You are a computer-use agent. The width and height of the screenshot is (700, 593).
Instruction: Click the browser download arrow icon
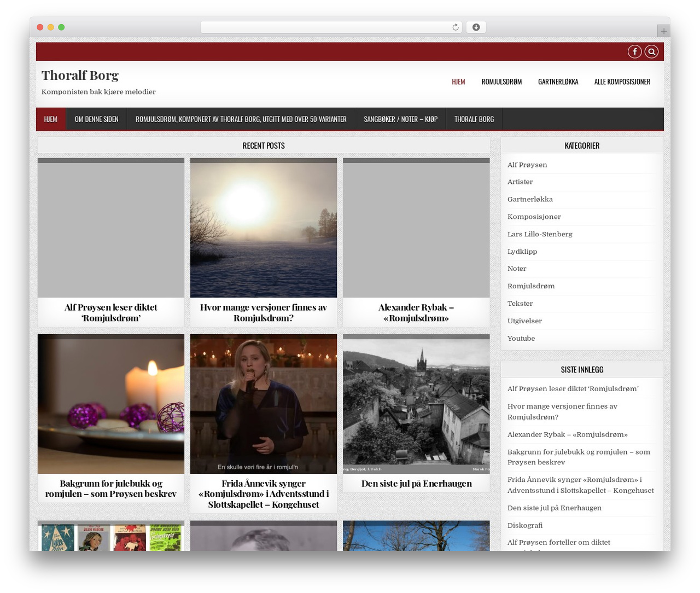click(x=476, y=27)
